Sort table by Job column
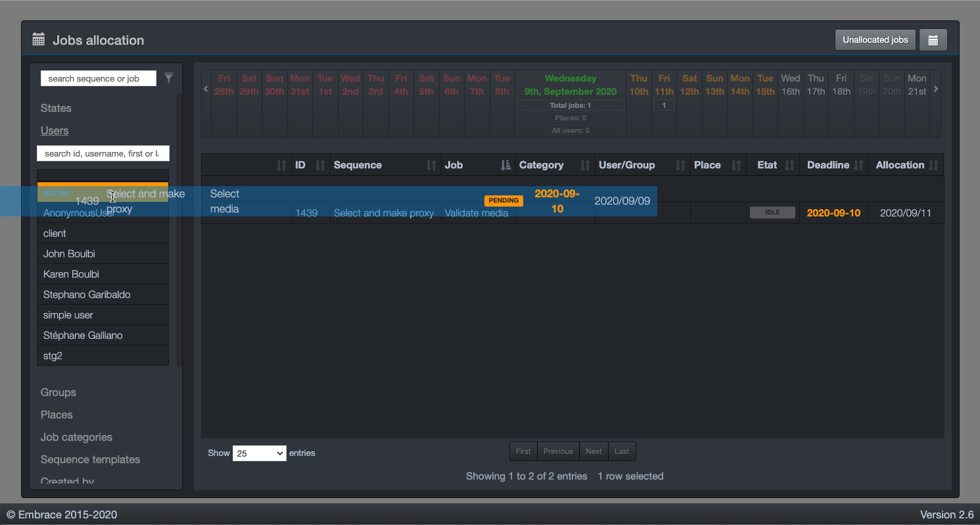 (x=478, y=165)
